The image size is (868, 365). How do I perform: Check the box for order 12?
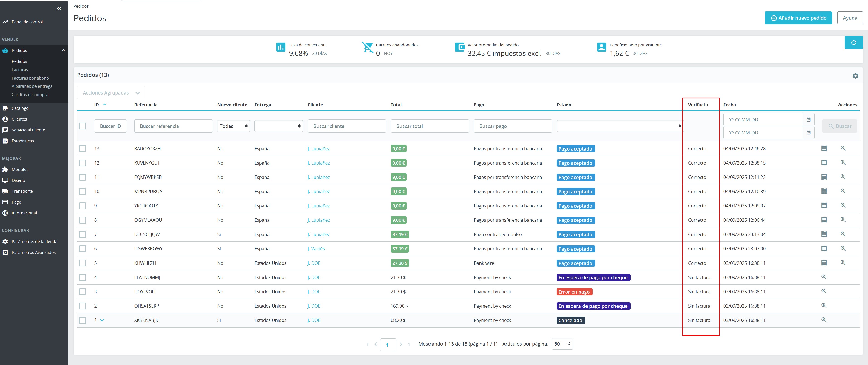tap(83, 163)
